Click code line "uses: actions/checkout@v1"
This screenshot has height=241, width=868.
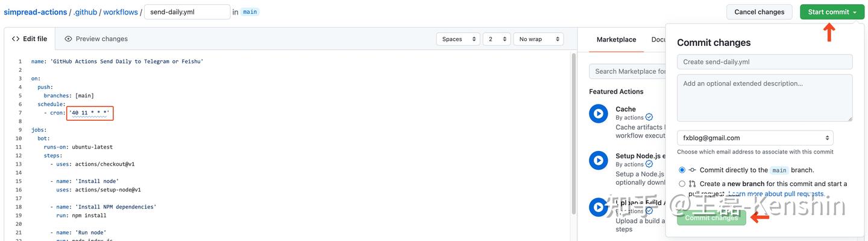point(92,164)
